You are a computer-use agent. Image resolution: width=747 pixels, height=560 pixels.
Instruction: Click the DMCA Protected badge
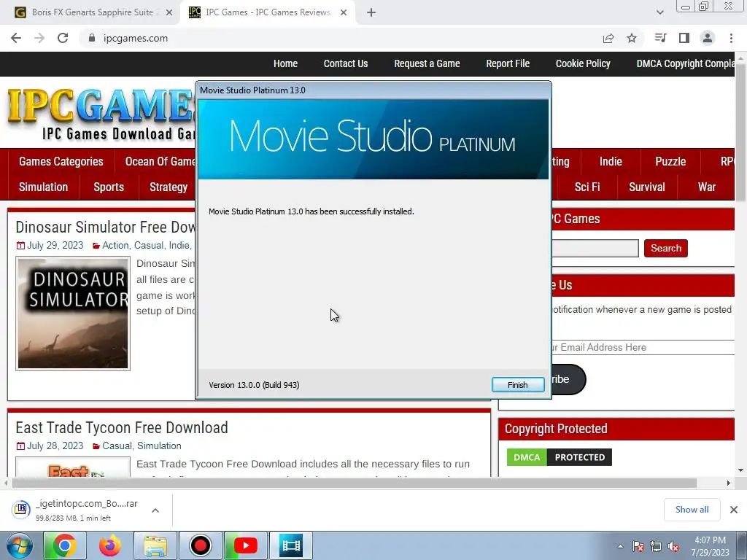click(559, 457)
